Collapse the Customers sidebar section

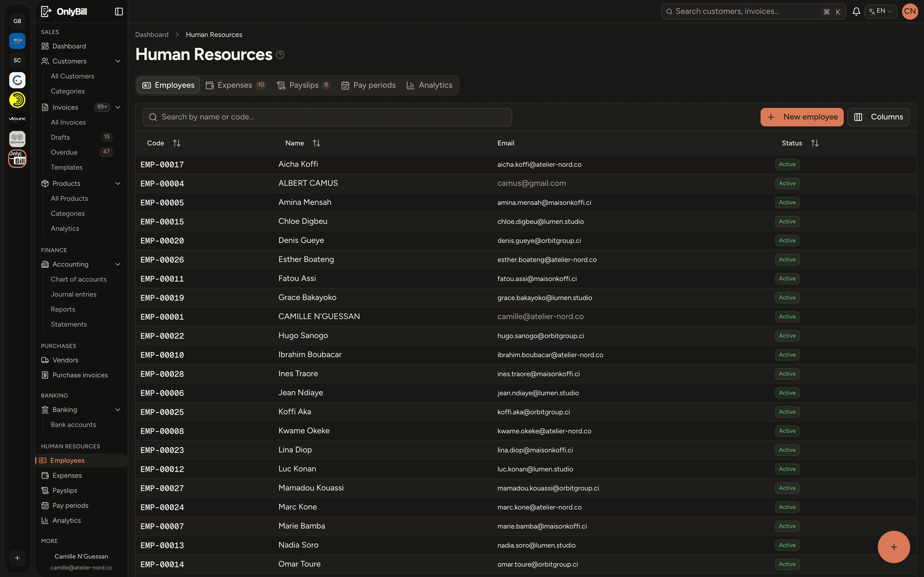[x=118, y=61]
